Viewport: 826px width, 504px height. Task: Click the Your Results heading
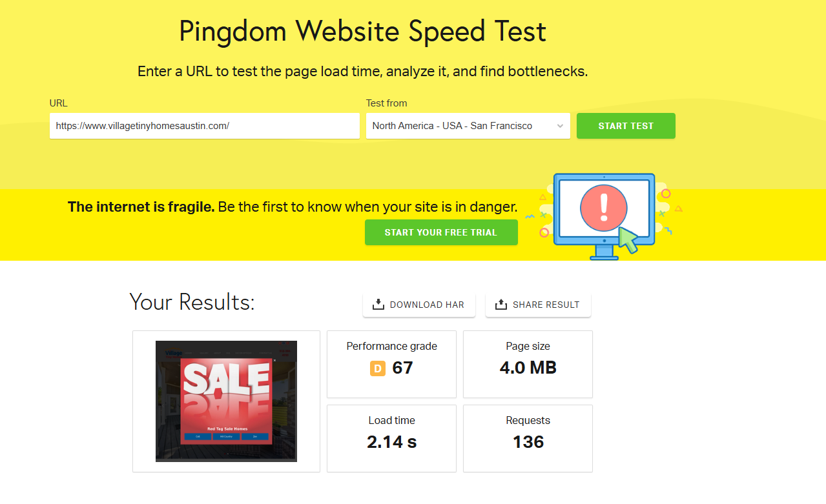[192, 301]
